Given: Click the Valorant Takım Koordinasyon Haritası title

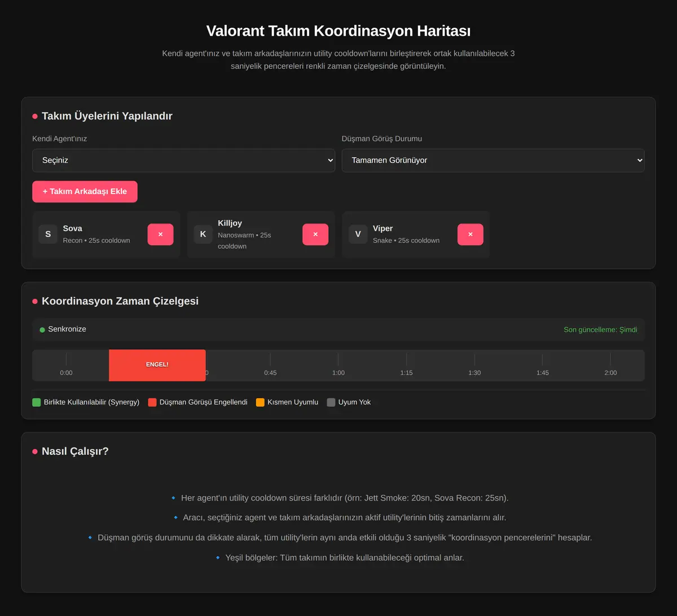Looking at the screenshot, I should tap(338, 30).
